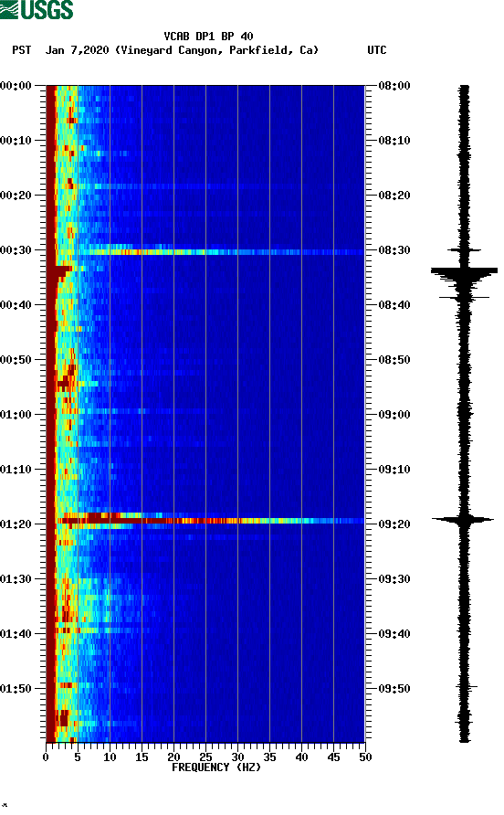Click the 'Jan 7,2020' date text
This screenshot has height=815, width=504.
coord(78,50)
